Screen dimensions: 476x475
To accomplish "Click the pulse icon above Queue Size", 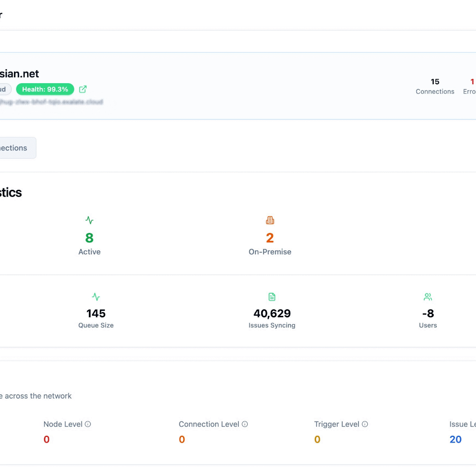I will click(x=96, y=297).
